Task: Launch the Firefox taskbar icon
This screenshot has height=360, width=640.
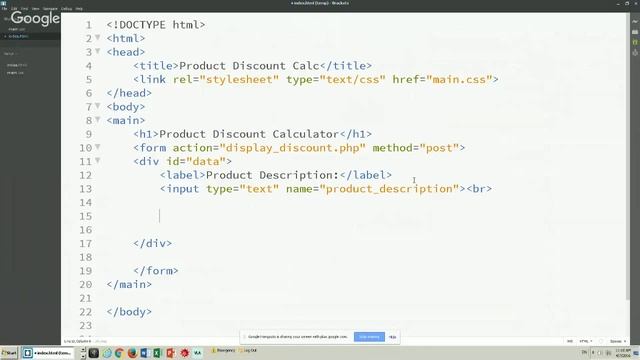Action: click(132, 353)
